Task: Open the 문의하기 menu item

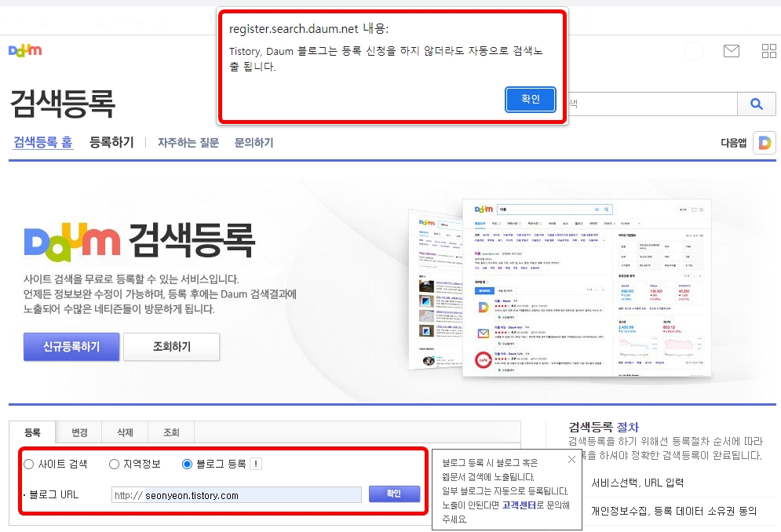Action: [x=254, y=143]
